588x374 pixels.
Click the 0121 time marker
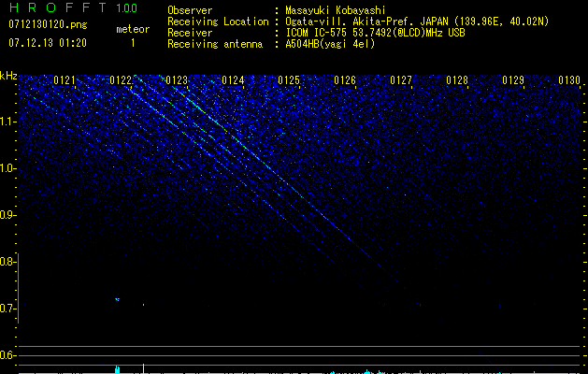(x=65, y=79)
